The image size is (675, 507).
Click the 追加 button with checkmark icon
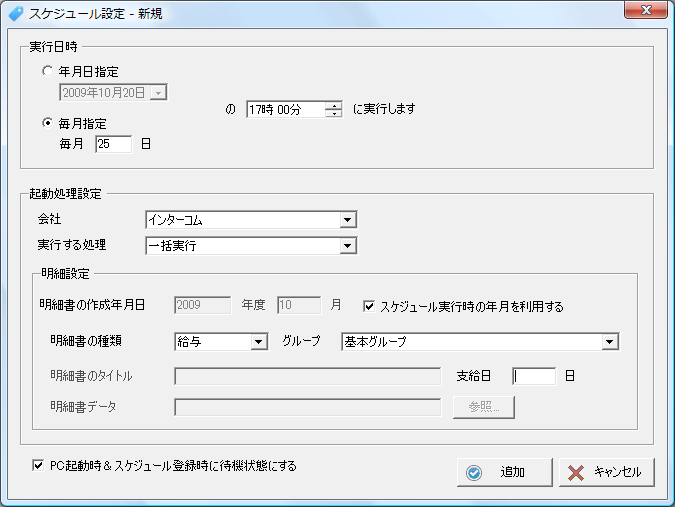[503, 472]
